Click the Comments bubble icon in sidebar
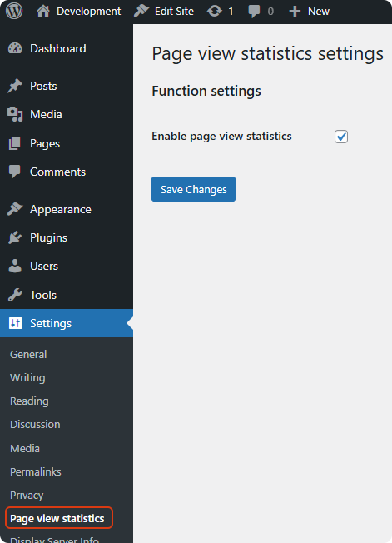This screenshot has width=392, height=543. tap(15, 172)
